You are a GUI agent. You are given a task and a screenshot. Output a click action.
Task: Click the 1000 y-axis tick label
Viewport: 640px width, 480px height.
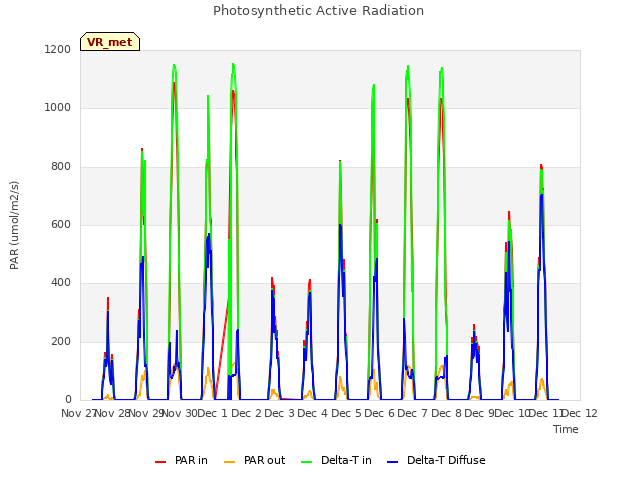tap(58, 108)
